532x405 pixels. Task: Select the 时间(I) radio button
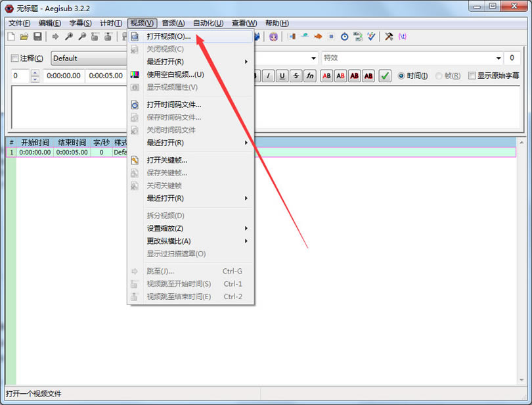pyautogui.click(x=401, y=76)
